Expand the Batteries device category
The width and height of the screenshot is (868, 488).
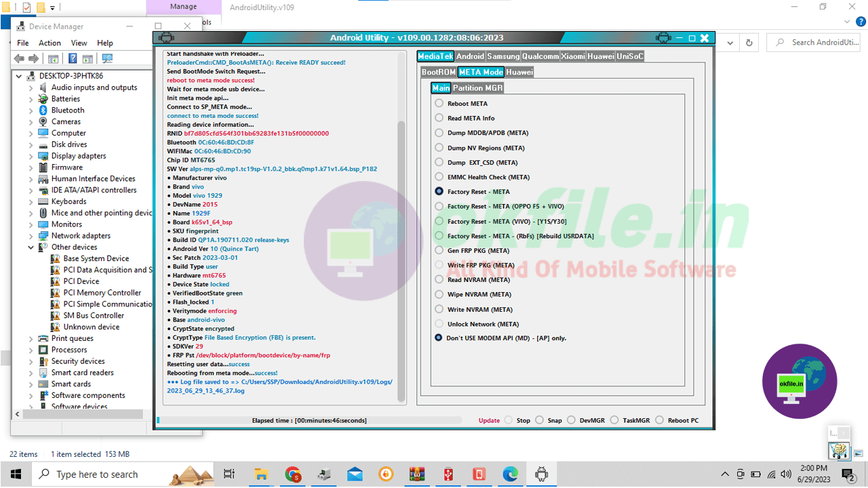pyautogui.click(x=31, y=99)
